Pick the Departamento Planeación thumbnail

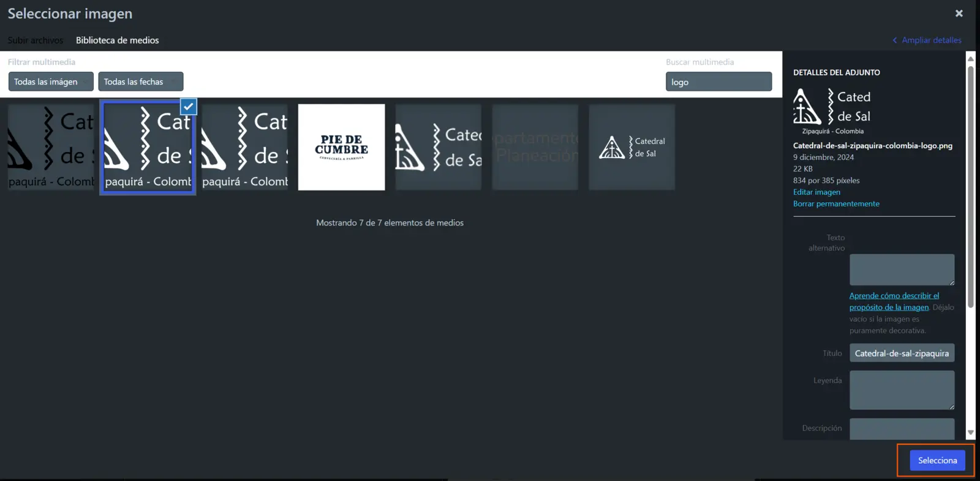(x=535, y=147)
